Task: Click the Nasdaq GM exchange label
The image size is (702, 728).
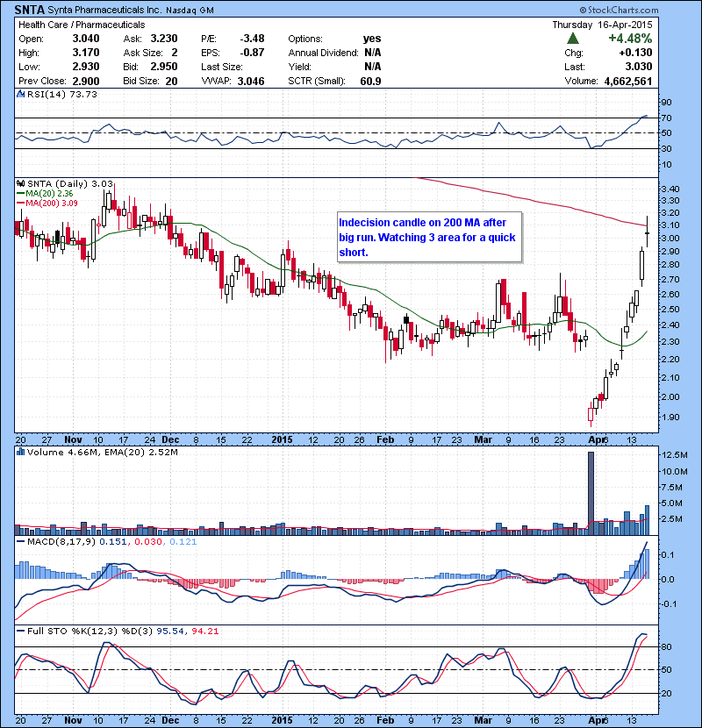Action: point(190,11)
